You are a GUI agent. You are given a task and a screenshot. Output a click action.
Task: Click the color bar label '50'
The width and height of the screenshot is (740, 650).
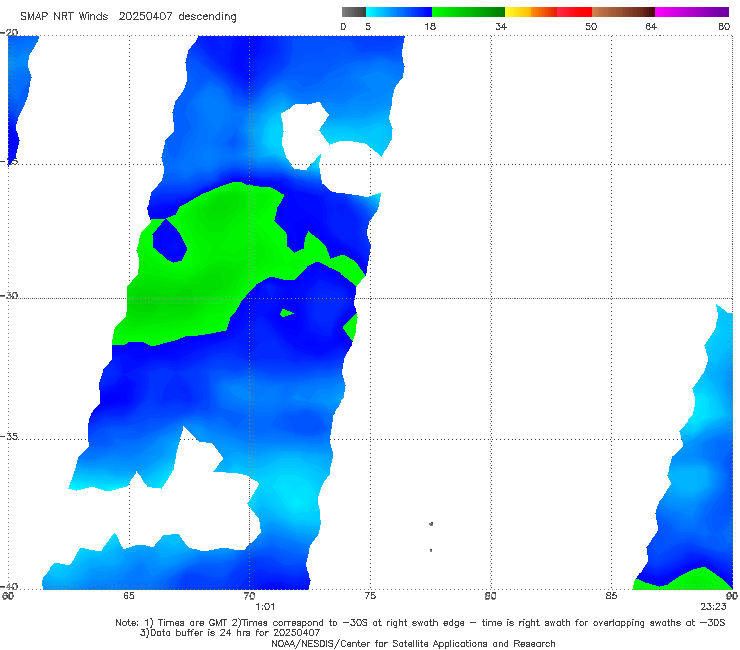click(591, 26)
